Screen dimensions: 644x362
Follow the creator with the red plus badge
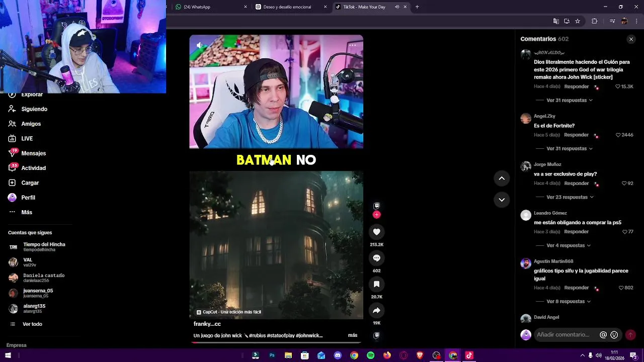click(x=376, y=215)
